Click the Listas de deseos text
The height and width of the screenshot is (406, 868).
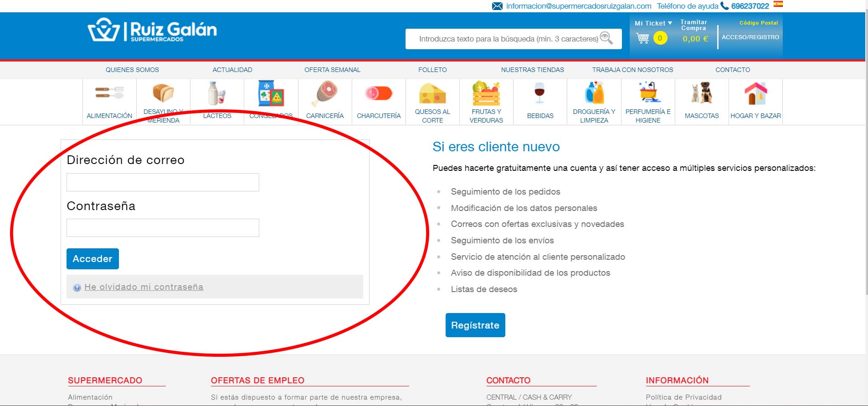484,289
